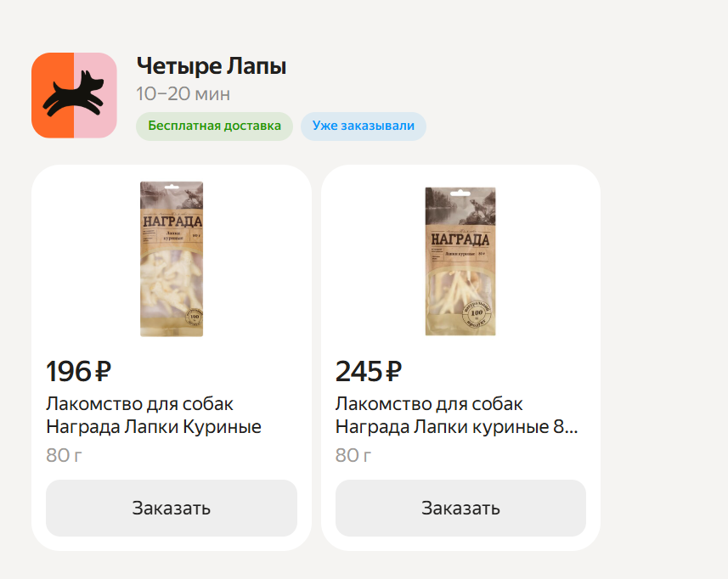728x579 pixels.
Task: Click the ruble sign beside 196
Action: pos(103,372)
